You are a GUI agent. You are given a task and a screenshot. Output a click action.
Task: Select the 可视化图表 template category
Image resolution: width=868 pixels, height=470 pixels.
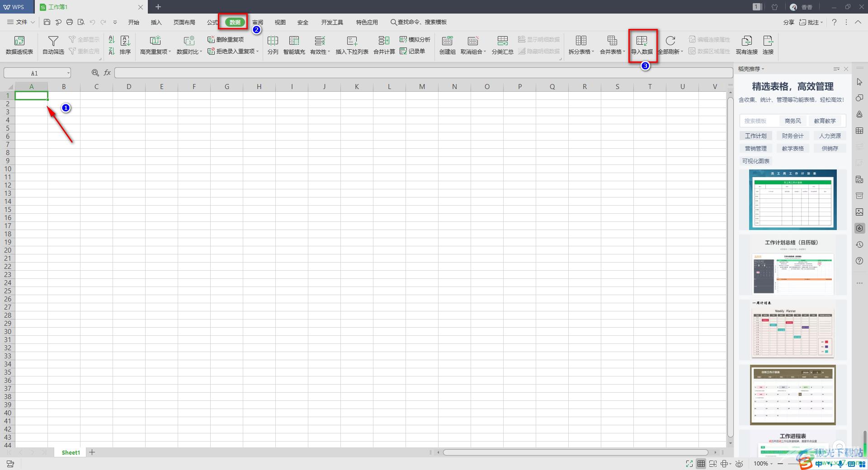click(x=755, y=161)
